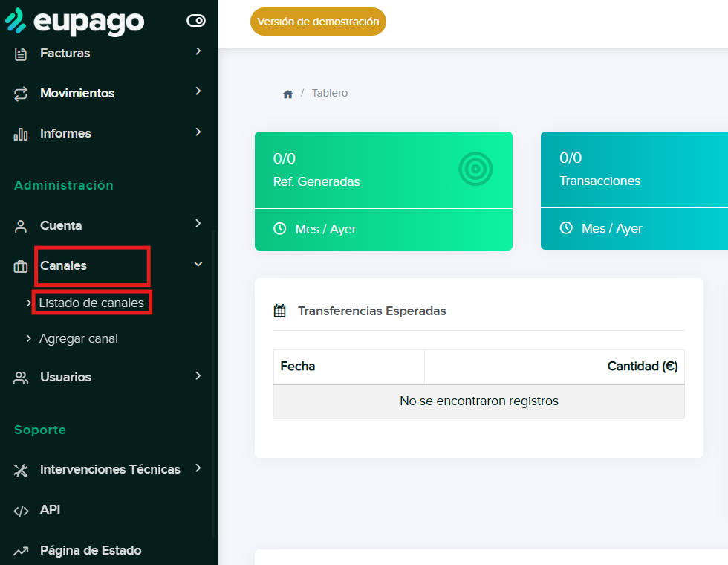Click the Versión de demostración button

[x=318, y=22]
